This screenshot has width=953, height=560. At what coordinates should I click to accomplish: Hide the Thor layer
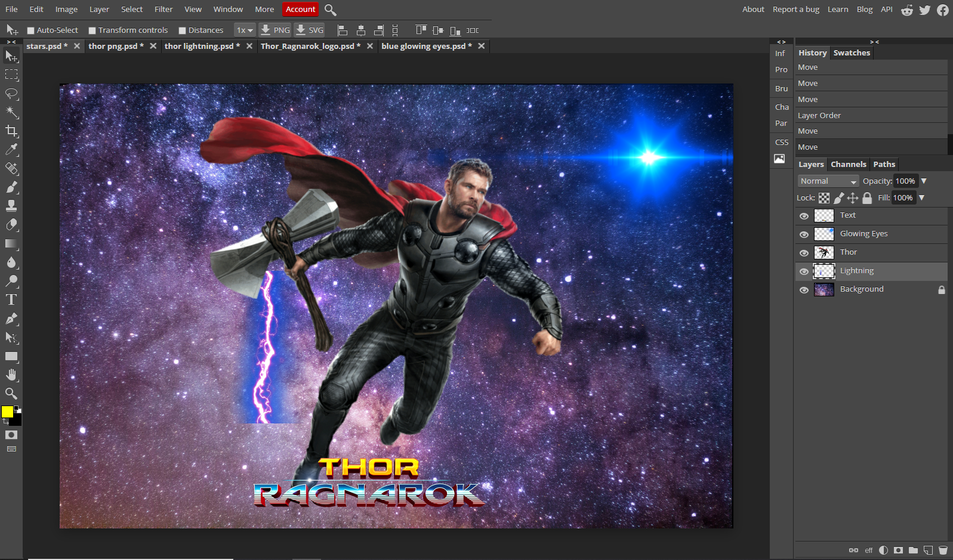pos(804,253)
